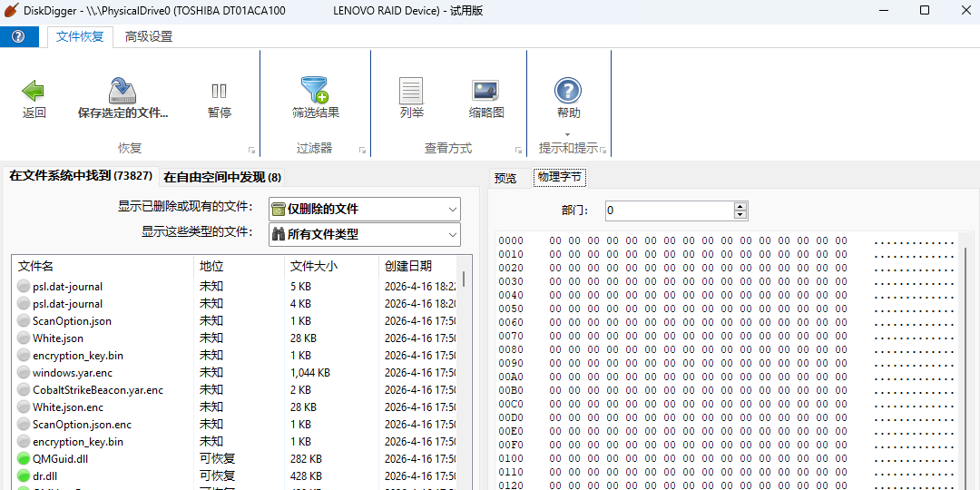Select the physical bytes tab
Screen dimensions: 980x490
click(559, 177)
